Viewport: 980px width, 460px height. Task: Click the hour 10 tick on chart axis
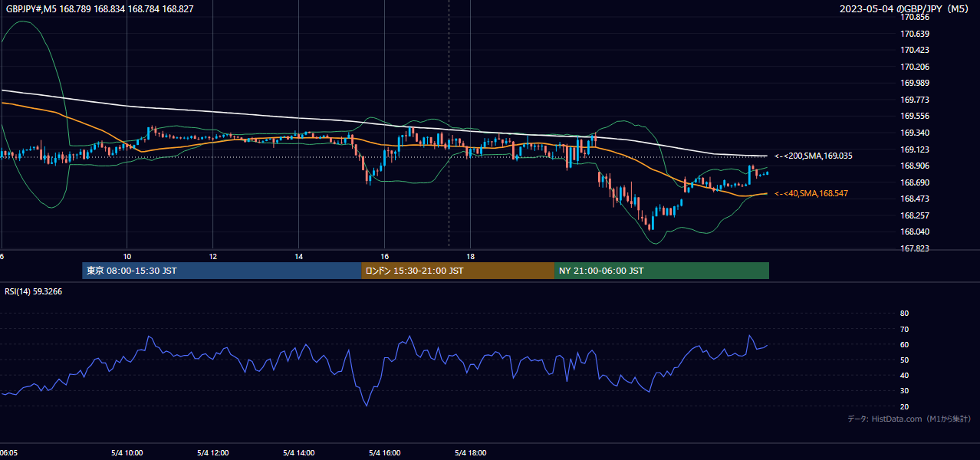point(127,256)
